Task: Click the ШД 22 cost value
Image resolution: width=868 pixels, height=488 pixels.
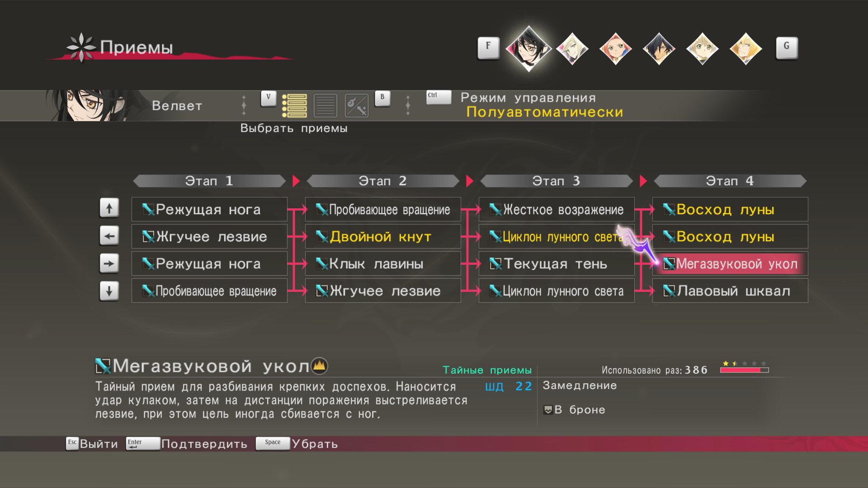Action: point(509,386)
